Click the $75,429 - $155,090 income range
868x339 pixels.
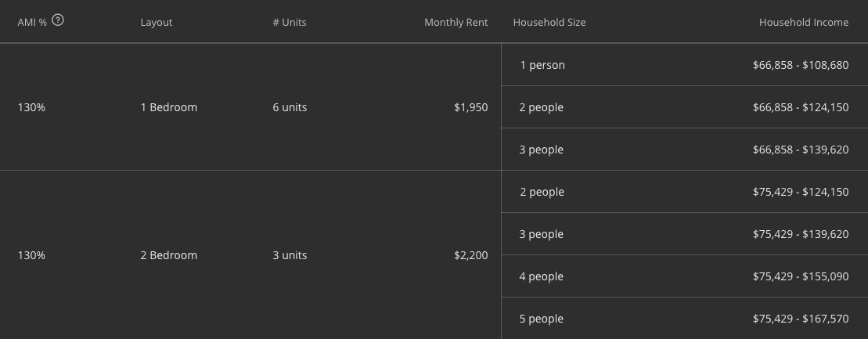point(801,277)
